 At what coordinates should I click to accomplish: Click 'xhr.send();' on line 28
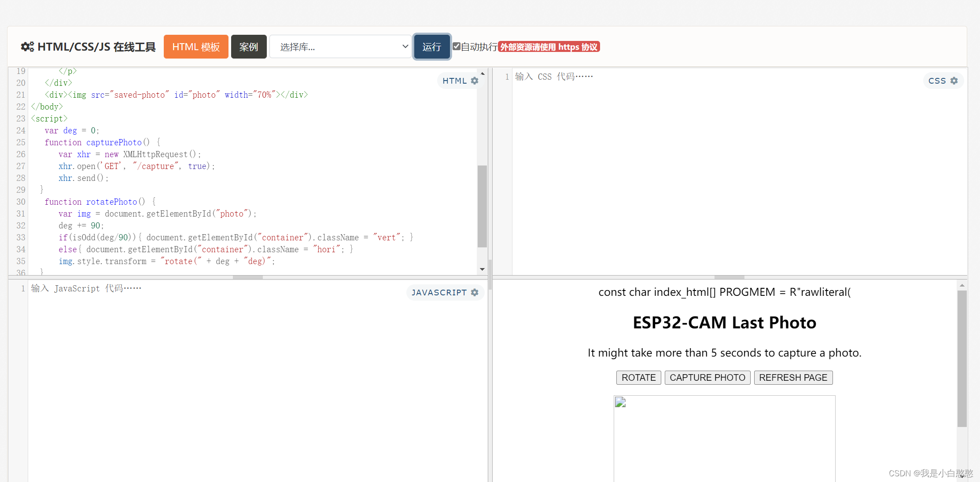pos(84,178)
